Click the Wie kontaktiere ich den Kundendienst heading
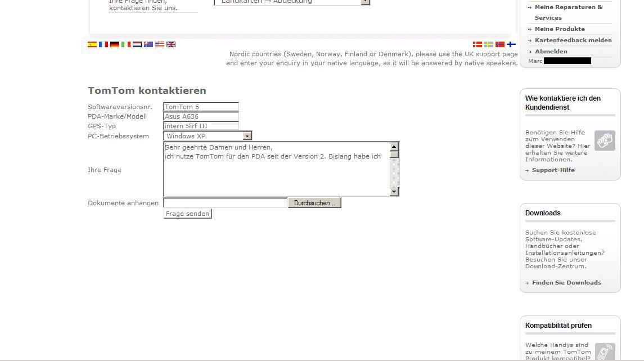Screen dimensions: 644x361 (x=563, y=103)
